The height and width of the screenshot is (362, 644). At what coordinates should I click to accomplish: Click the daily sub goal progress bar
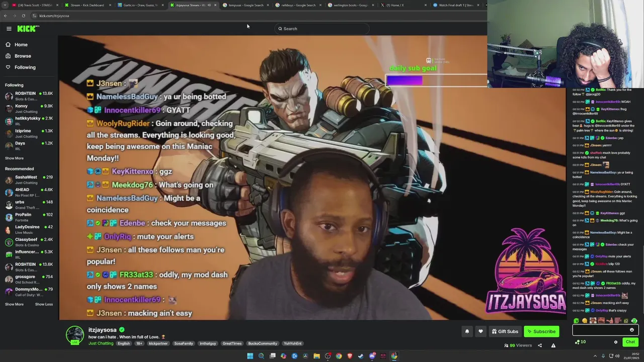(436, 80)
